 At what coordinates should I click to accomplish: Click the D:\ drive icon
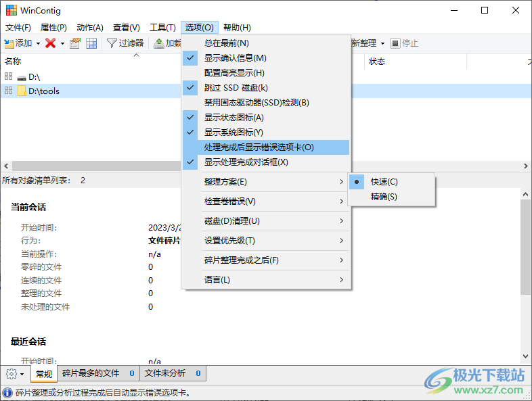point(22,78)
